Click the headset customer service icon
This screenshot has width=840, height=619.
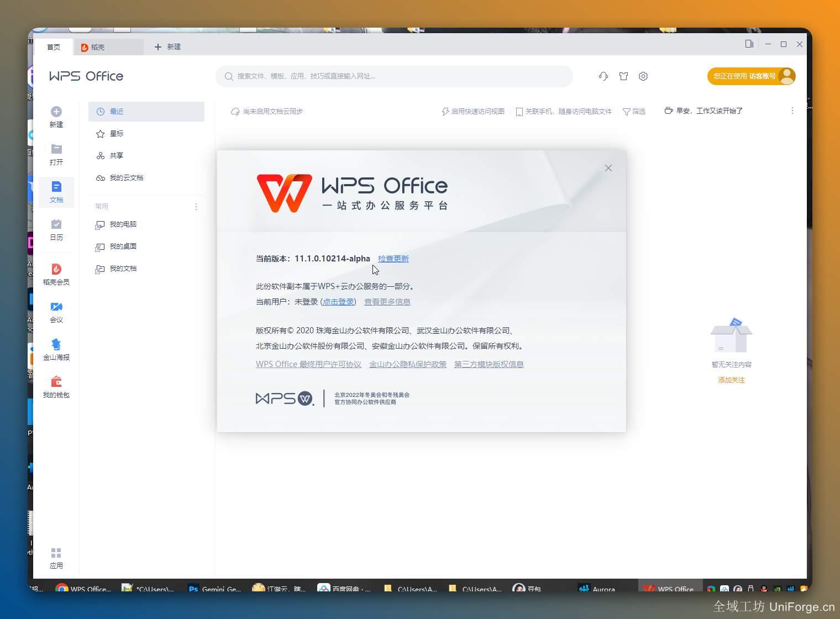click(603, 76)
